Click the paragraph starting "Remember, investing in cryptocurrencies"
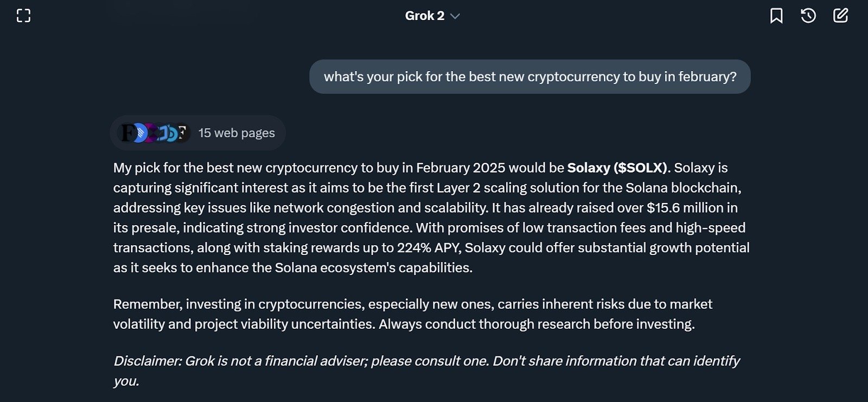 [x=412, y=314]
